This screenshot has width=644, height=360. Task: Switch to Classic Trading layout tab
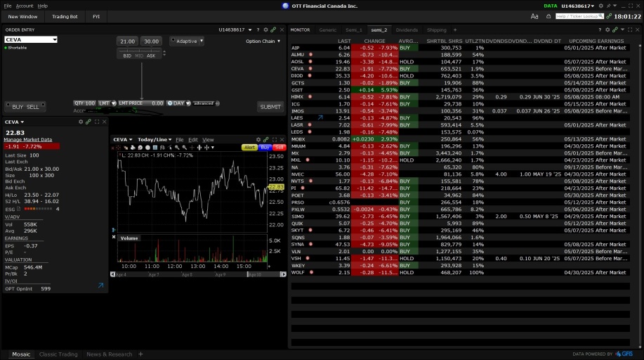click(x=58, y=354)
